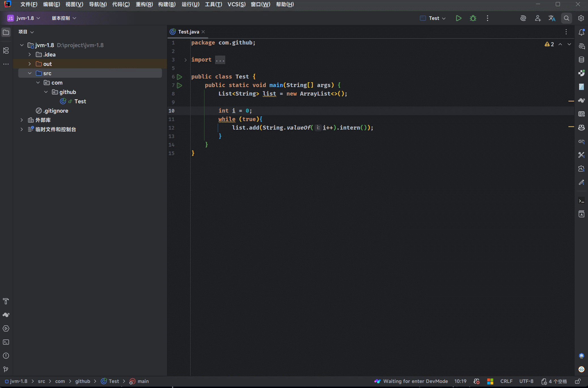Viewport: 588px width, 388px height.
Task: Collapse the src folder node
Action: pyautogui.click(x=30, y=73)
